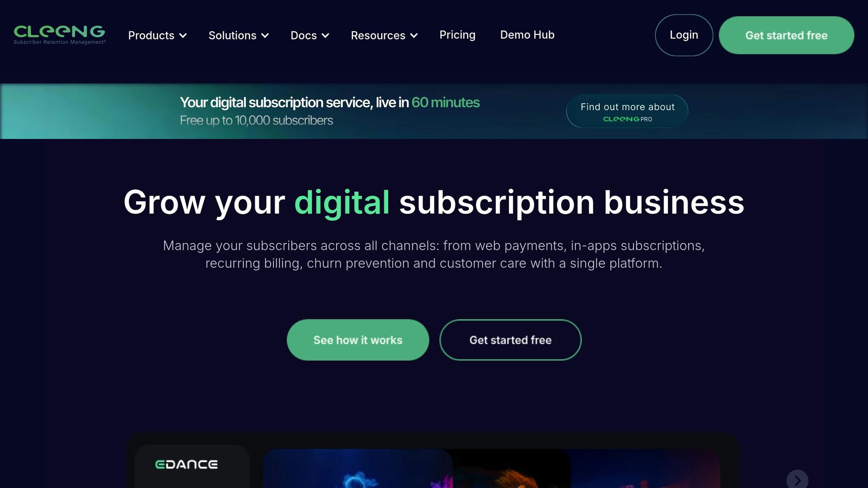This screenshot has height=488, width=868.
Task: Click See how it works button
Action: pyautogui.click(x=358, y=340)
